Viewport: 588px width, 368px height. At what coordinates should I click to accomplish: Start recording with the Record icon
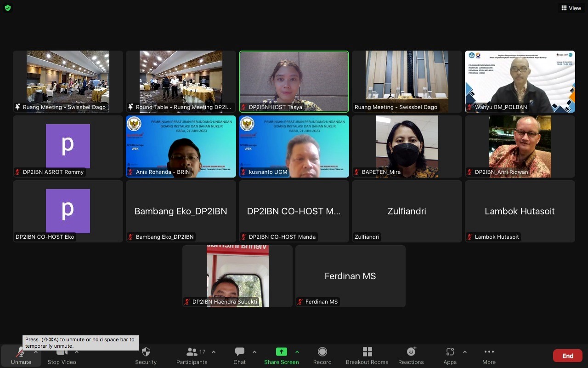click(322, 352)
